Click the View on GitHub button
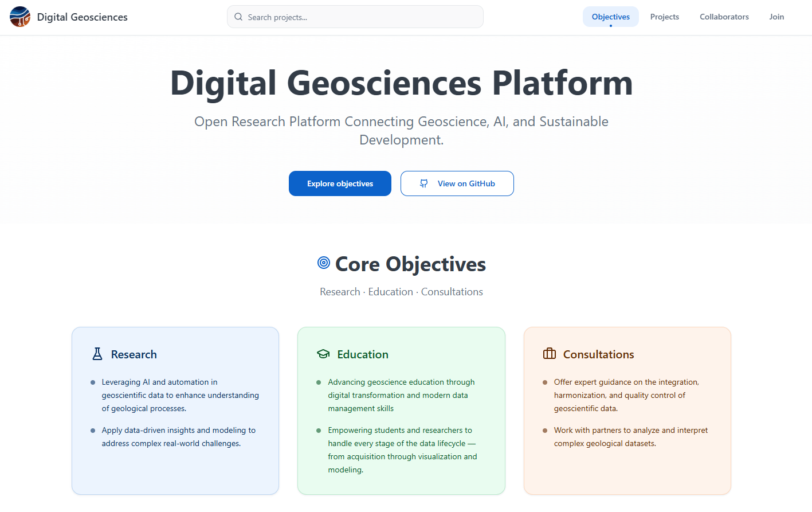This screenshot has width=812, height=512. [x=457, y=183]
